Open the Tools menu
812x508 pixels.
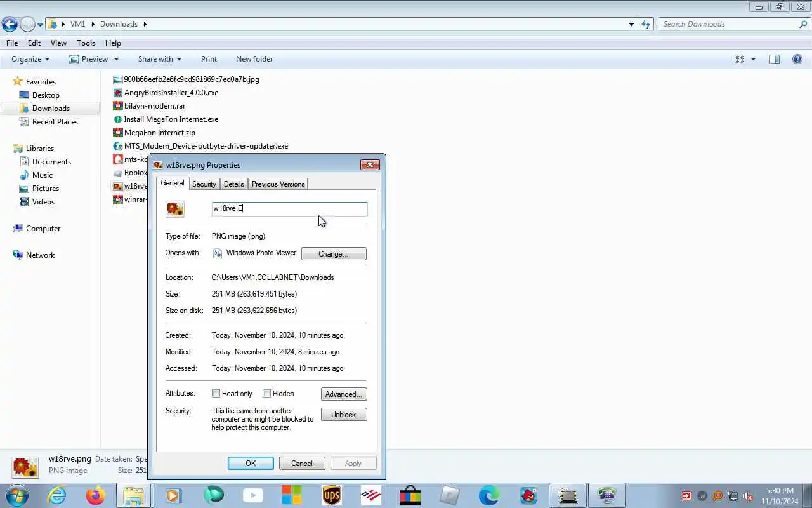(86, 43)
